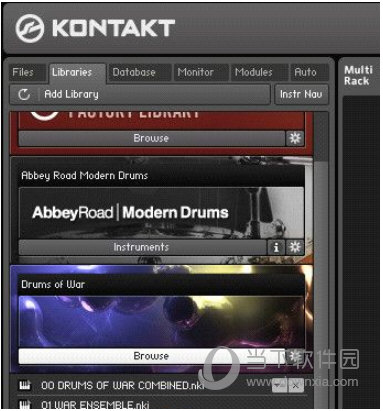Show info for Abbey Road Modern Drums
The image size is (383, 411).
pos(276,248)
